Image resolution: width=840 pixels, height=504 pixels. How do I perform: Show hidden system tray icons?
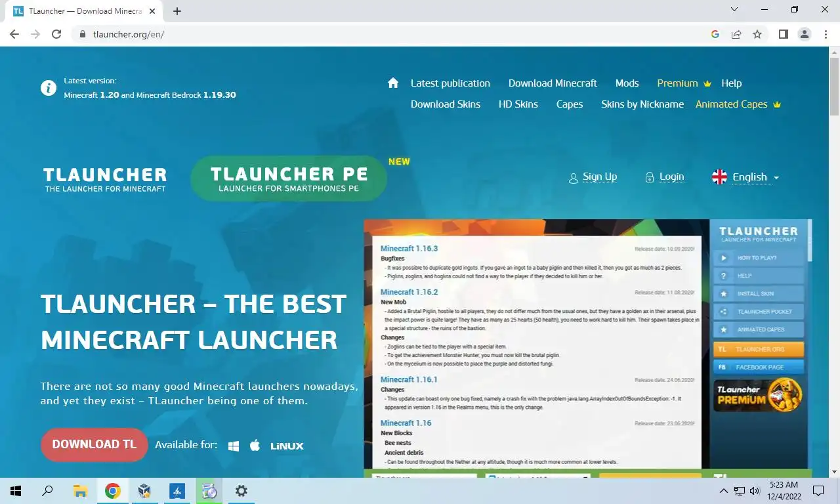(724, 490)
